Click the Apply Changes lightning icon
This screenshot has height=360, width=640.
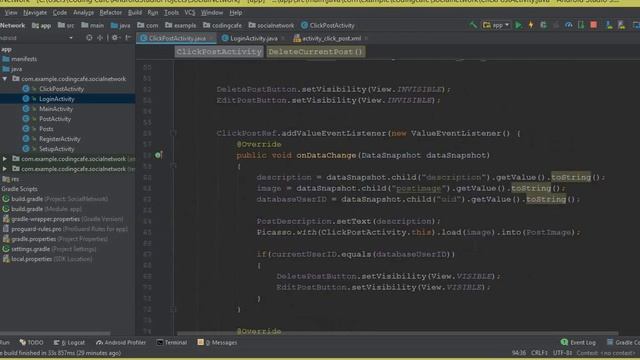click(531, 25)
